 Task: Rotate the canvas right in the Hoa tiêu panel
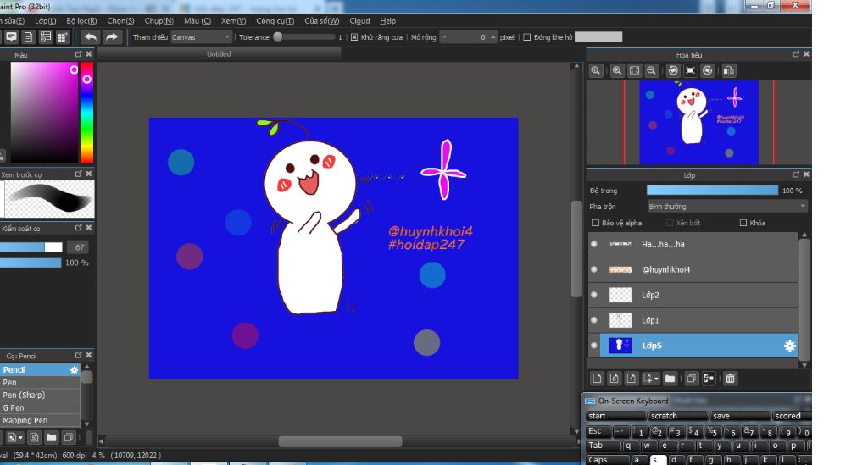(x=708, y=71)
